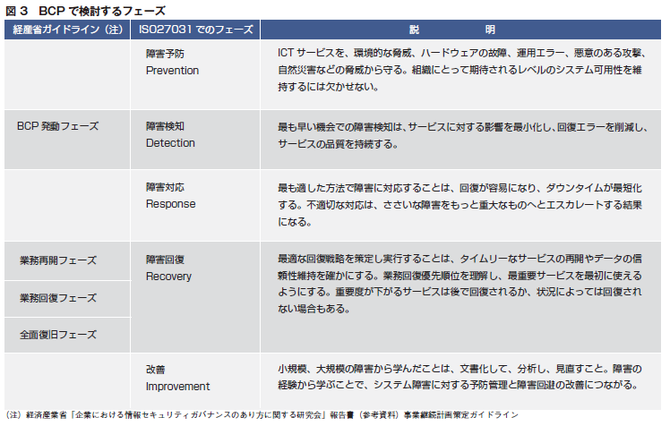Click the description starting with 最も適した方法
This screenshot has width=670, height=426.
point(459,203)
